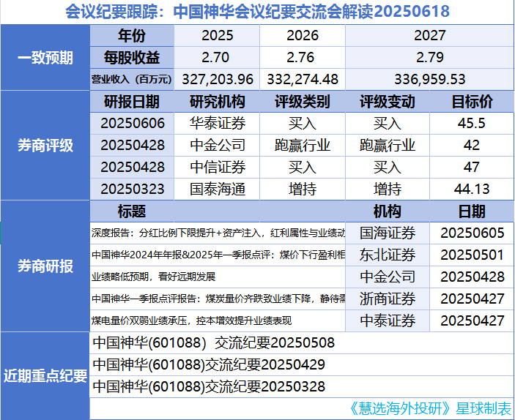The image size is (515, 420).
Task: Open report 中国神华2024年年报&2025年一季报点评
Action: point(218,255)
